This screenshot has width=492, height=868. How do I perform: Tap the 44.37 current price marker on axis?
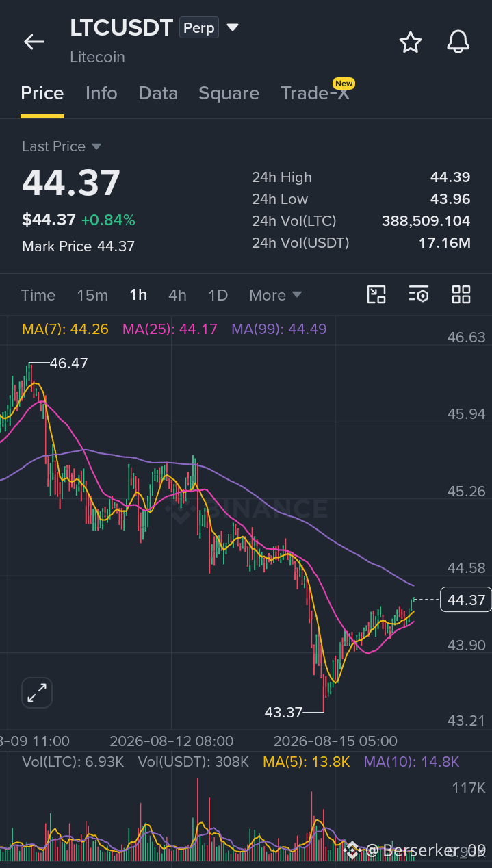tap(466, 600)
